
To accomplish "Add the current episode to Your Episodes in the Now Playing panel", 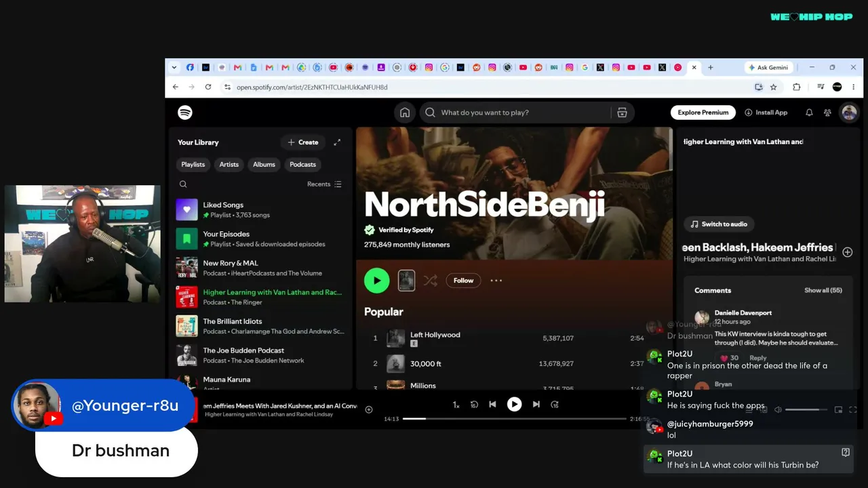I will click(x=848, y=252).
